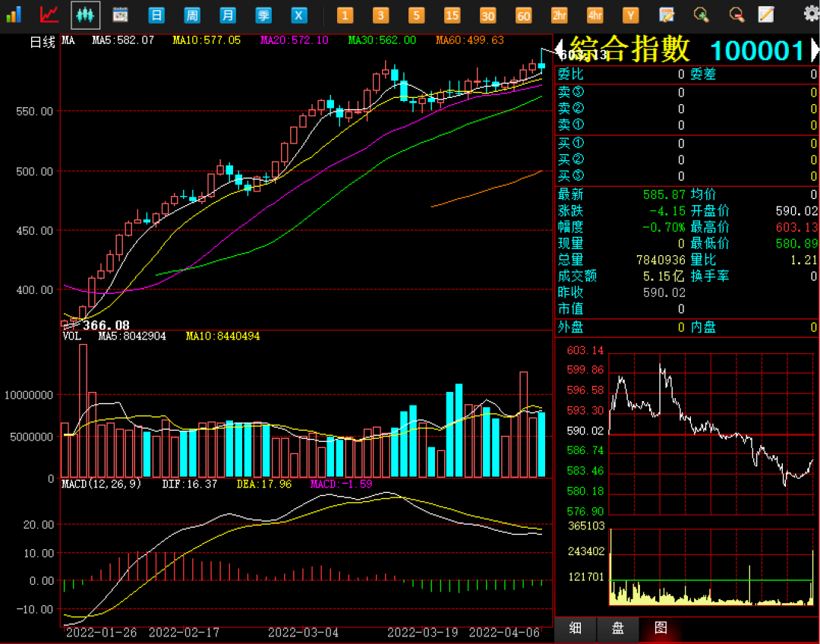This screenshot has height=644, width=820.
Task: Zoom out with the magnifier minus icon
Action: click(x=736, y=14)
